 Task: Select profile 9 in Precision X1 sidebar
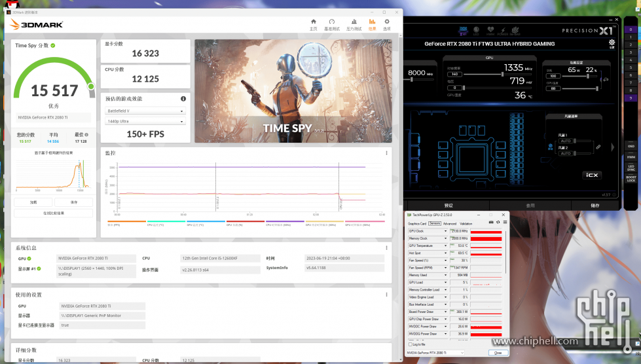point(631,98)
